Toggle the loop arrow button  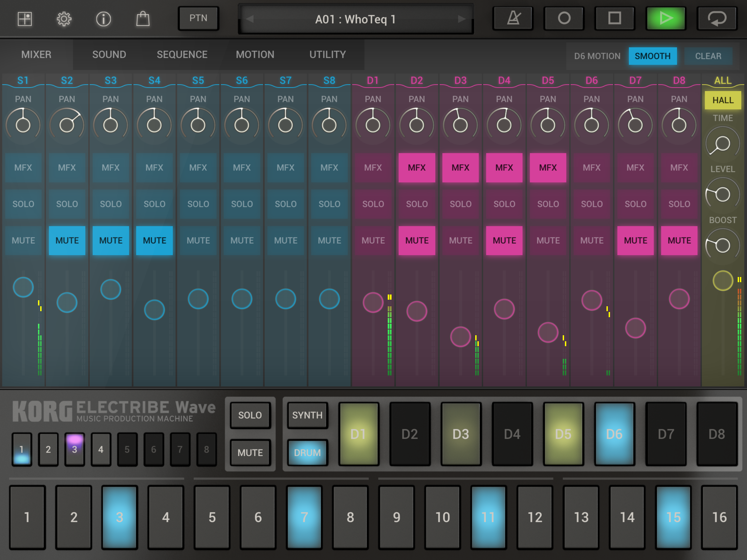717,18
